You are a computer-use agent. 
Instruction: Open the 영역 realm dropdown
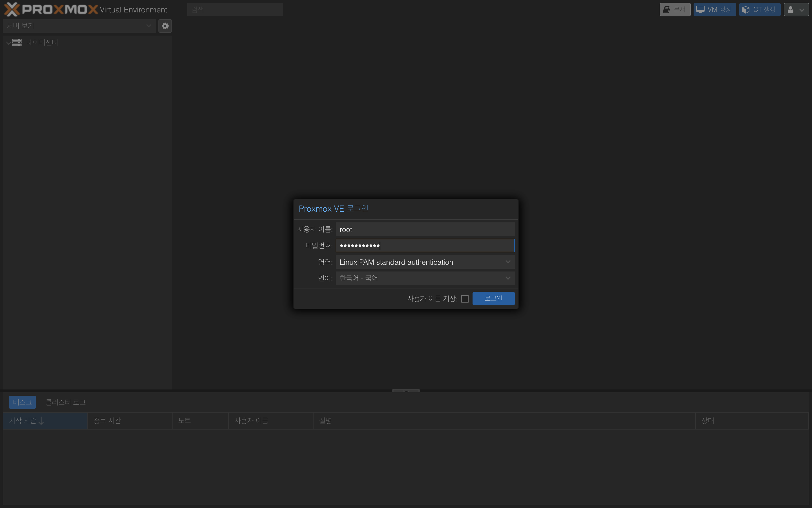[508, 262]
